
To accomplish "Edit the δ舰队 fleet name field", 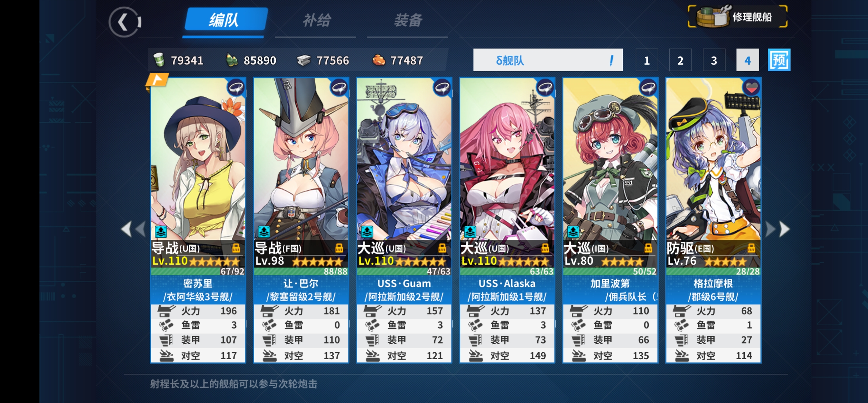I will pyautogui.click(x=548, y=60).
